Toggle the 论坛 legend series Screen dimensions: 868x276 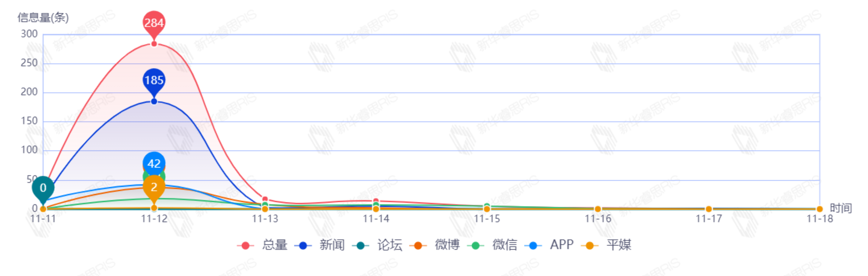tap(389, 245)
